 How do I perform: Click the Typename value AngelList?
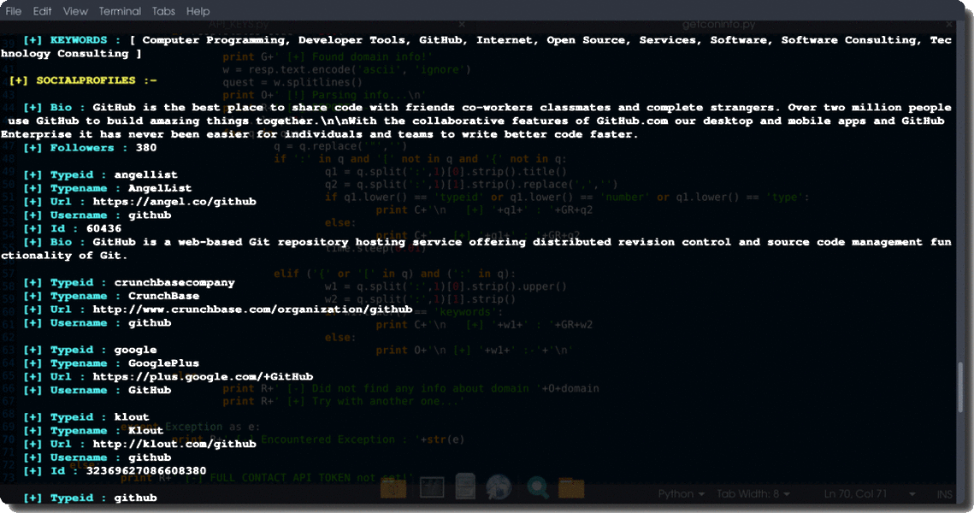(x=160, y=188)
